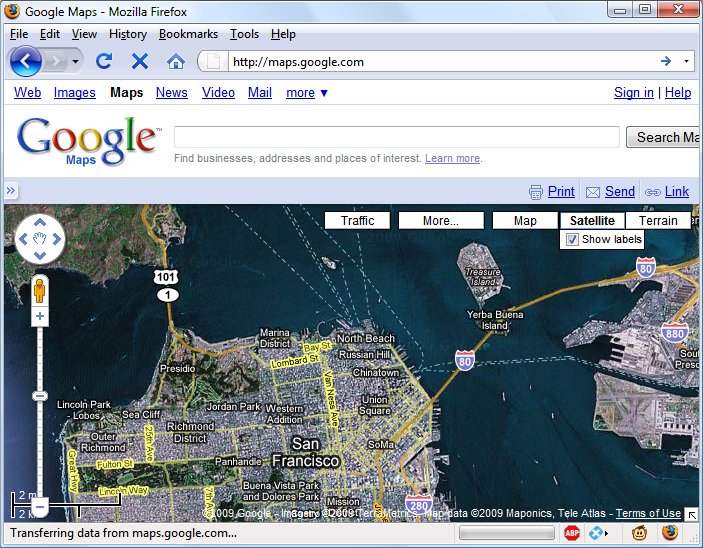Stop loading with the X icon
The height and width of the screenshot is (548, 703).
click(140, 61)
